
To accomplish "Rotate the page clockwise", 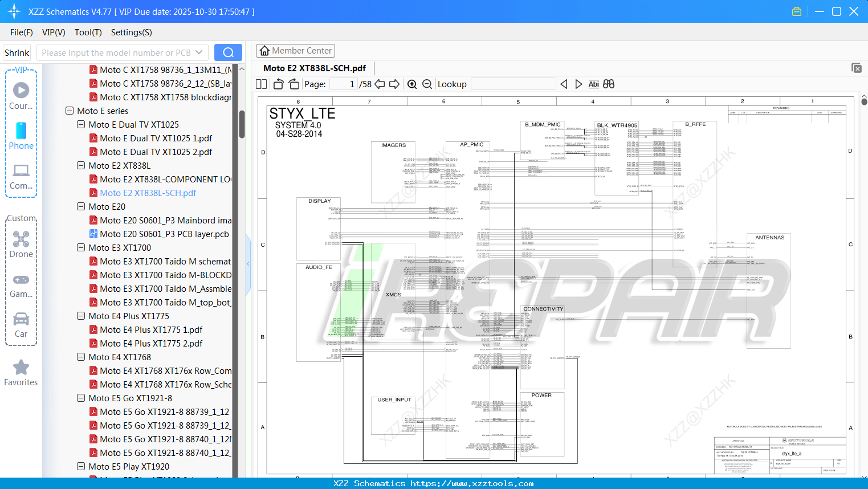I will 294,84.
